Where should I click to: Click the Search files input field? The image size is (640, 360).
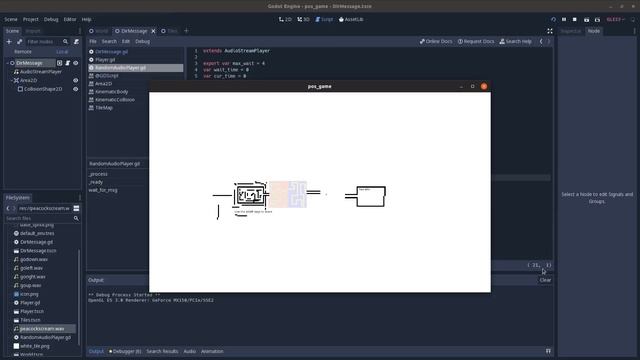click(x=42, y=218)
